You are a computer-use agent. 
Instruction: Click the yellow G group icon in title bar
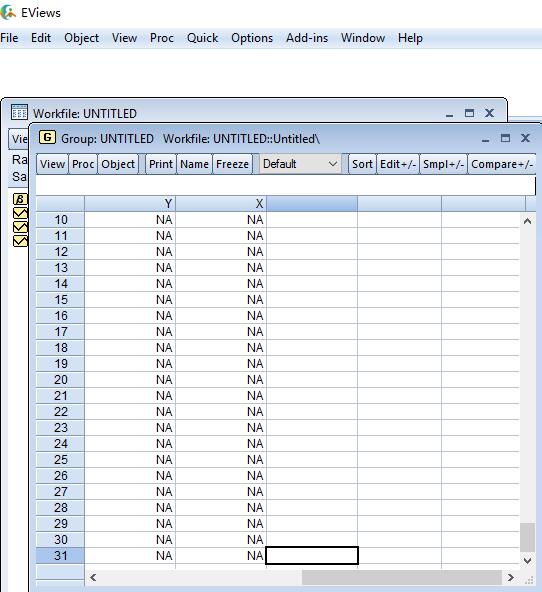[x=47, y=137]
